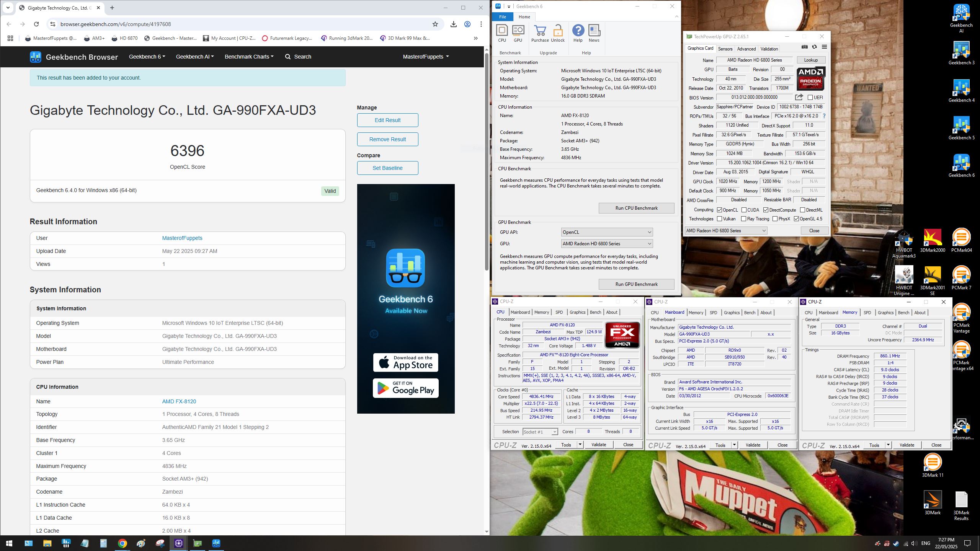Image resolution: width=980 pixels, height=551 pixels.
Task: Click the Chrome address bar URL
Action: (116, 24)
